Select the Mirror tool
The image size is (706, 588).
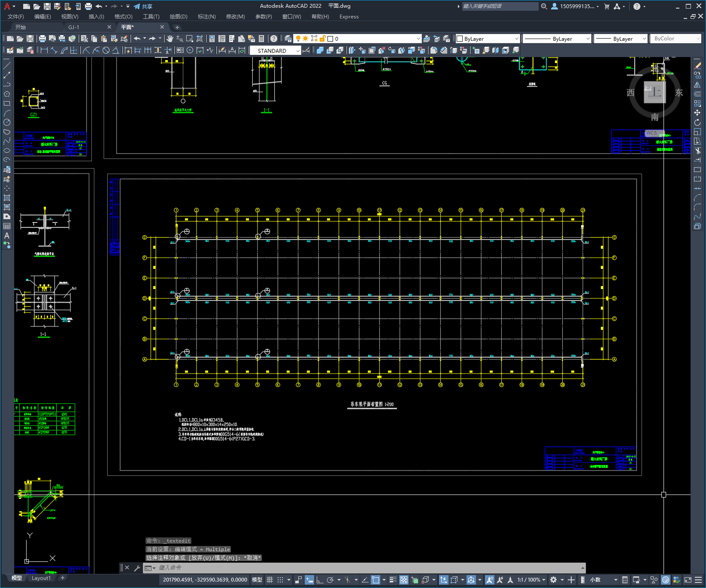[x=697, y=84]
